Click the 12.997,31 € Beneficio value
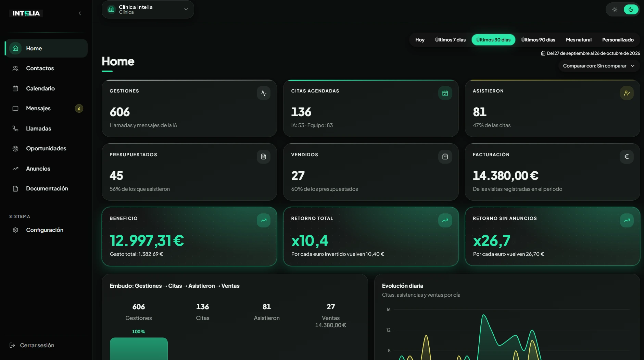The height and width of the screenshot is (360, 644). tap(147, 240)
